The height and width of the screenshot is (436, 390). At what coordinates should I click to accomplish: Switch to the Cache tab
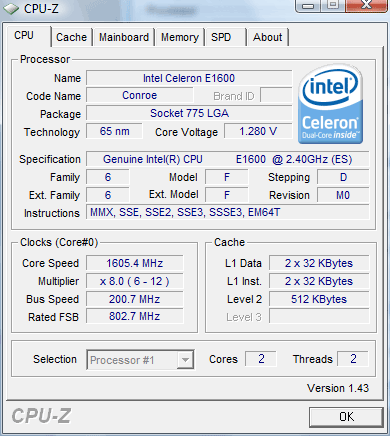coord(71,37)
